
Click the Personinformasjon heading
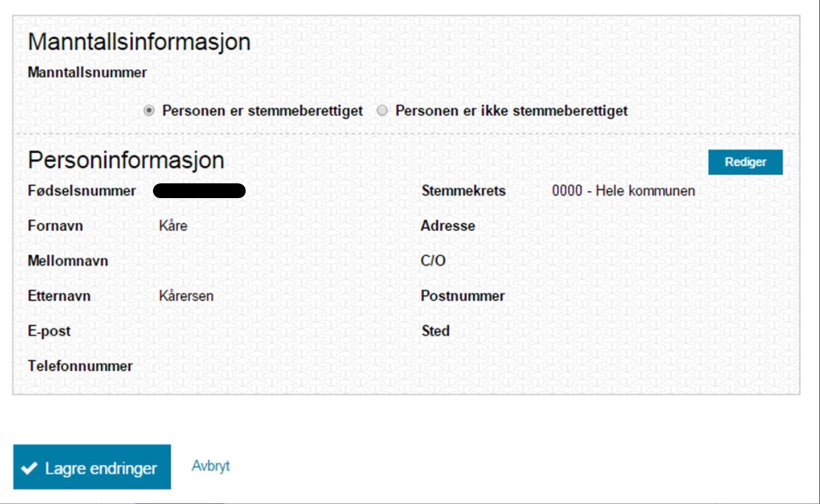126,160
